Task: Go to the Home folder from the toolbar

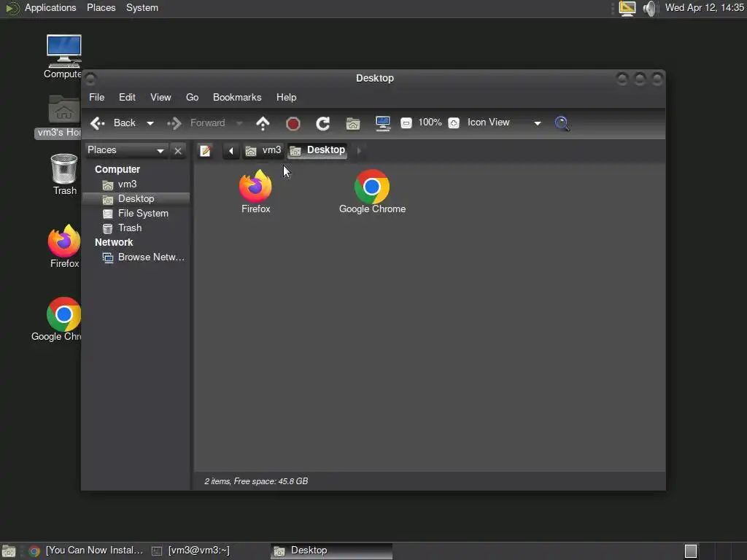Action: (353, 124)
